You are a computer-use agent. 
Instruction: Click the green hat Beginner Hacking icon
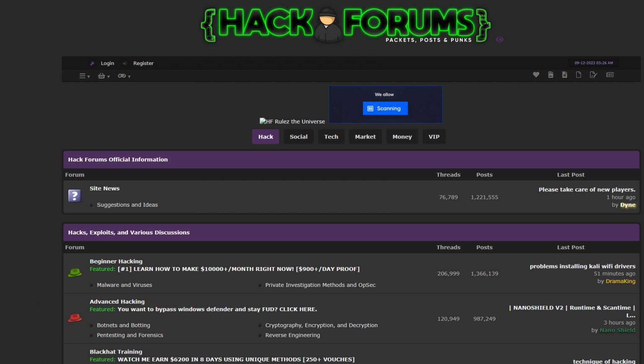(x=75, y=273)
